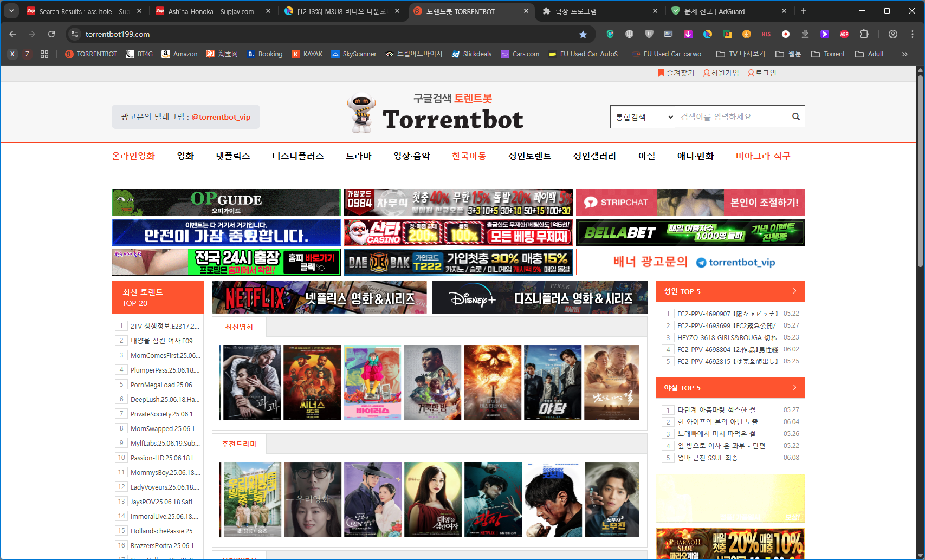Open the 회원가입 signup link

point(721,73)
